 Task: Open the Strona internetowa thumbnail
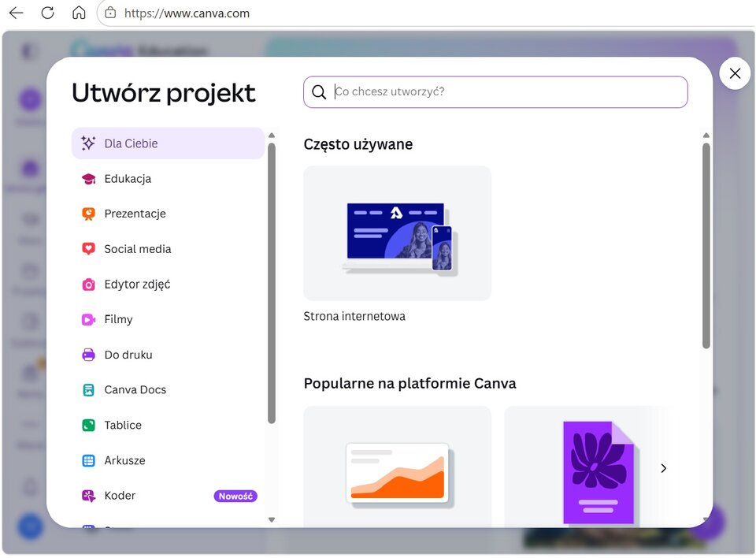click(x=397, y=233)
